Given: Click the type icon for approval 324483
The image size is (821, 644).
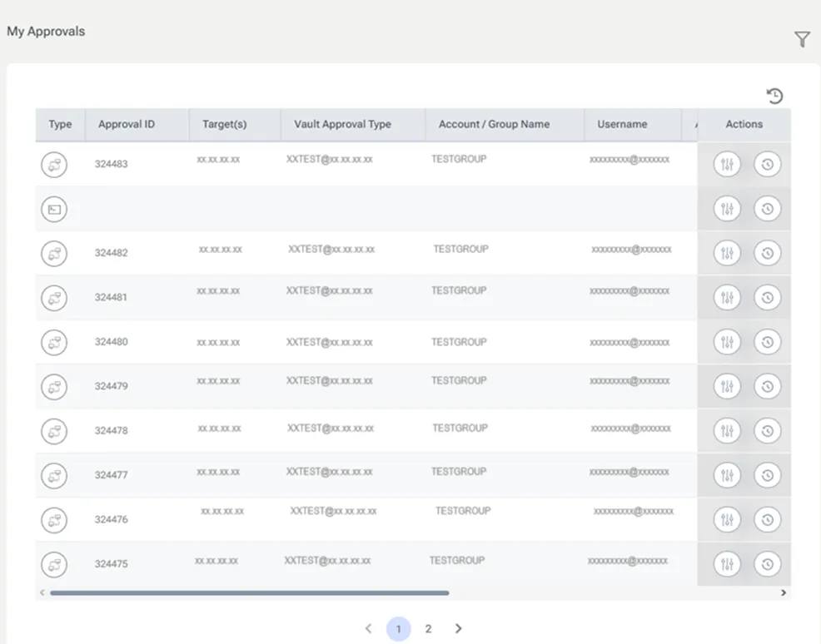Looking at the screenshot, I should coord(54,165).
